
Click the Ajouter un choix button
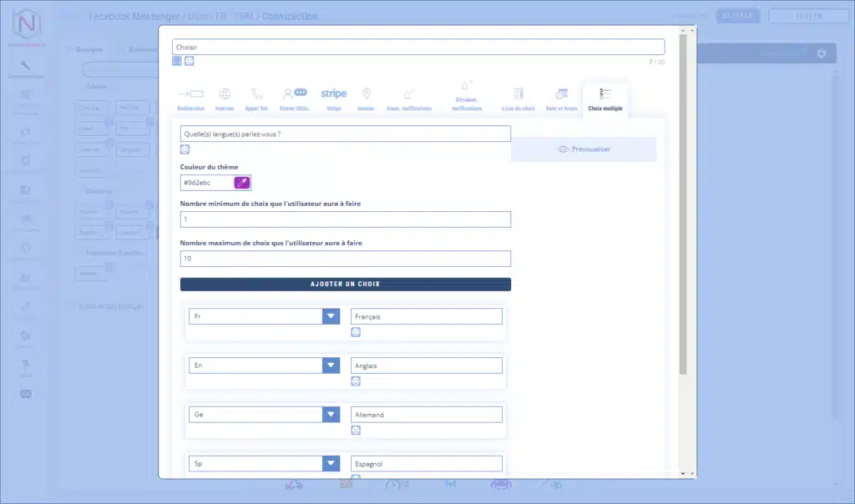point(345,285)
